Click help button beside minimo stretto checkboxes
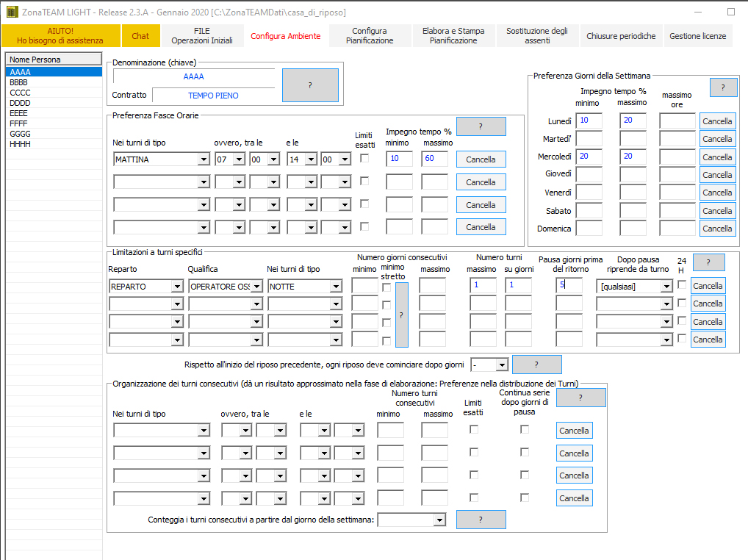 [402, 315]
